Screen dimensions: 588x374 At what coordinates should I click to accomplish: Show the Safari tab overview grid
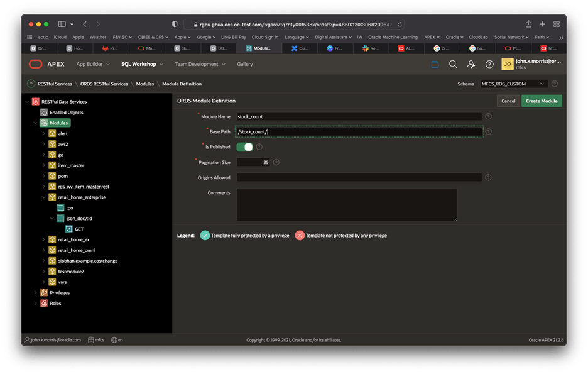(557, 24)
